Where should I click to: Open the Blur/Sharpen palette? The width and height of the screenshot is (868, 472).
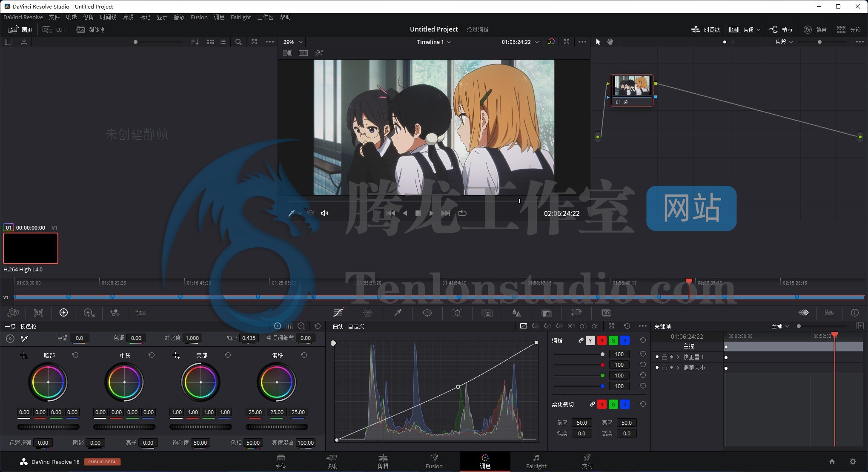tap(516, 313)
